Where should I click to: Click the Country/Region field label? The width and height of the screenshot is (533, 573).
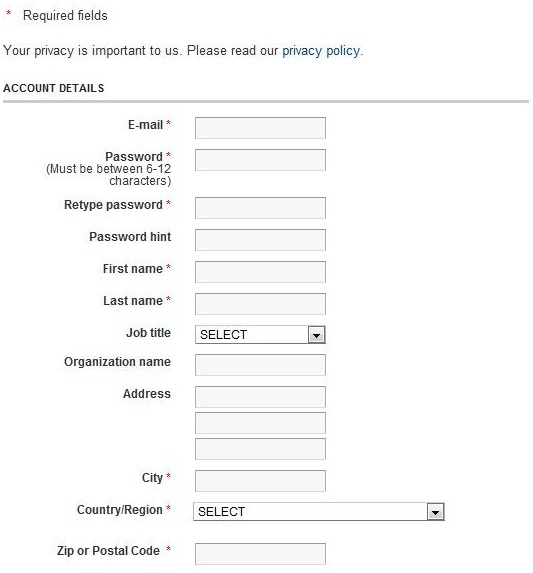click(x=119, y=510)
